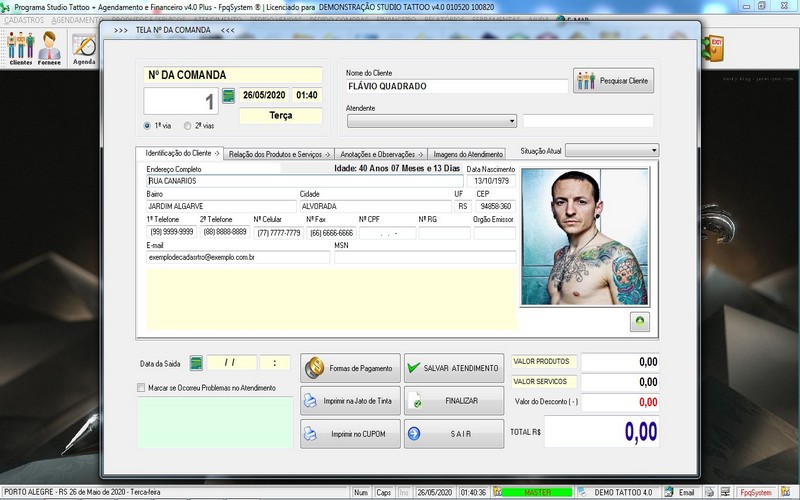The width and height of the screenshot is (800, 500).
Task: Switch to Anotações e Observações tab
Action: tap(381, 154)
